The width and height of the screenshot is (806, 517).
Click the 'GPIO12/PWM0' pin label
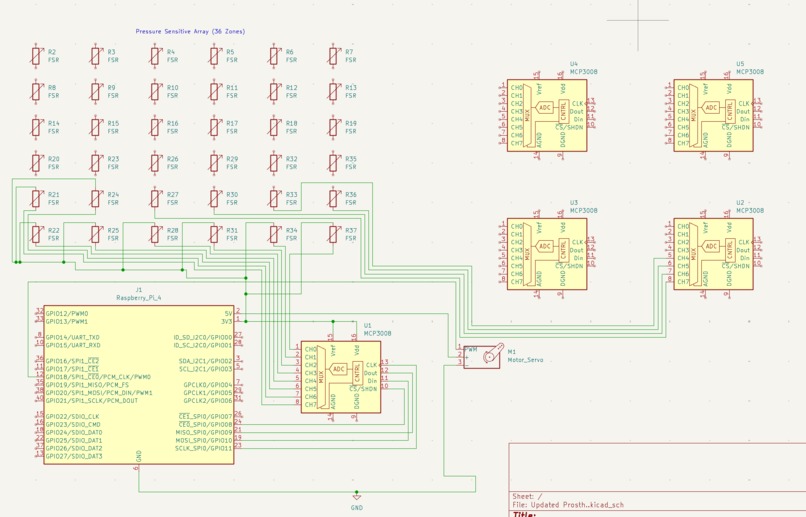[67, 313]
